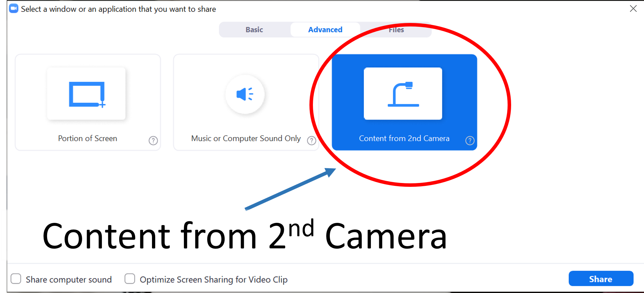Open help for Portion of Screen
The image size is (644, 293).
153,141
